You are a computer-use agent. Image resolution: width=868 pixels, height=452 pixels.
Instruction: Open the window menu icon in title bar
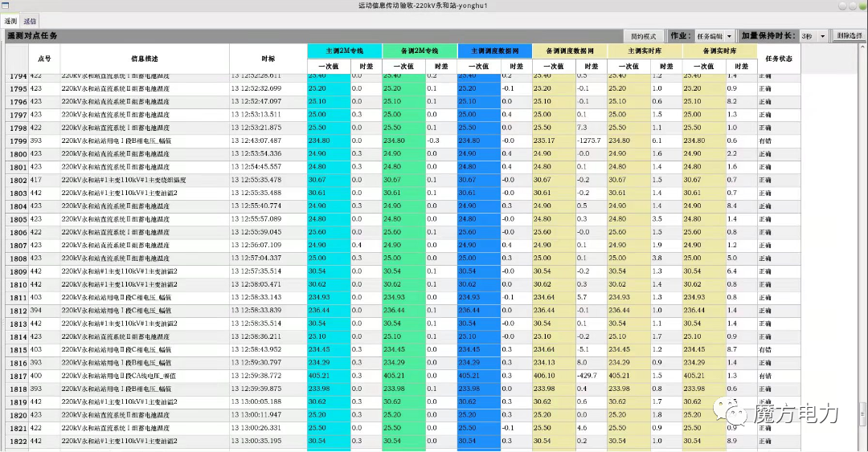[5, 6]
